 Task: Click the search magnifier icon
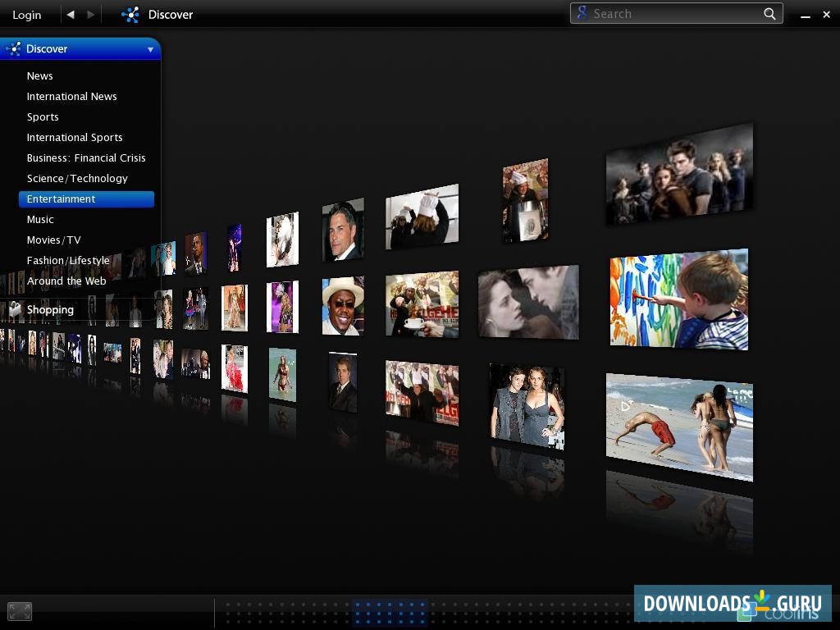pos(769,14)
